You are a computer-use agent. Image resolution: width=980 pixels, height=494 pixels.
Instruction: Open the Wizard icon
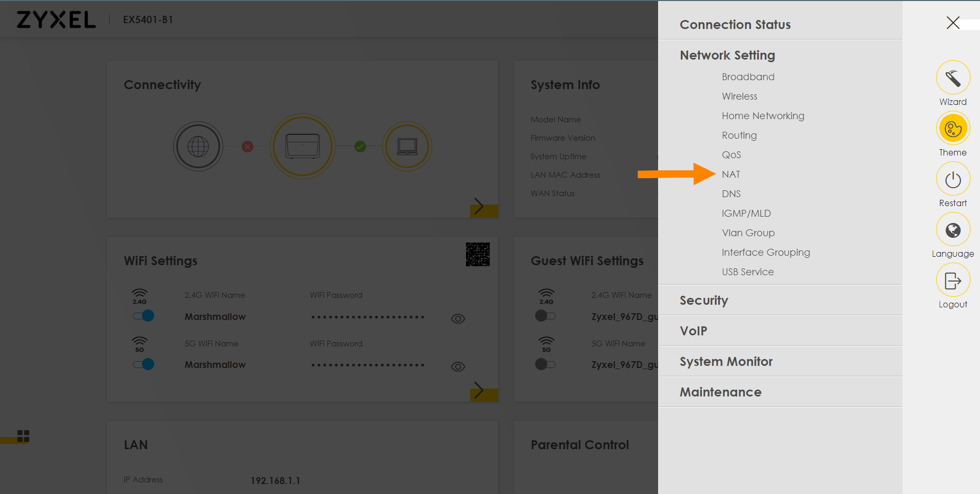953,78
